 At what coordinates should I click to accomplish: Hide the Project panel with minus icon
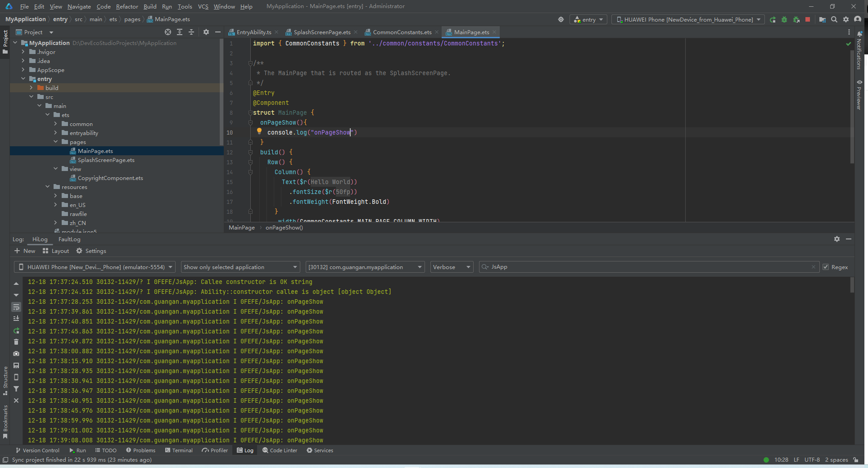(218, 32)
